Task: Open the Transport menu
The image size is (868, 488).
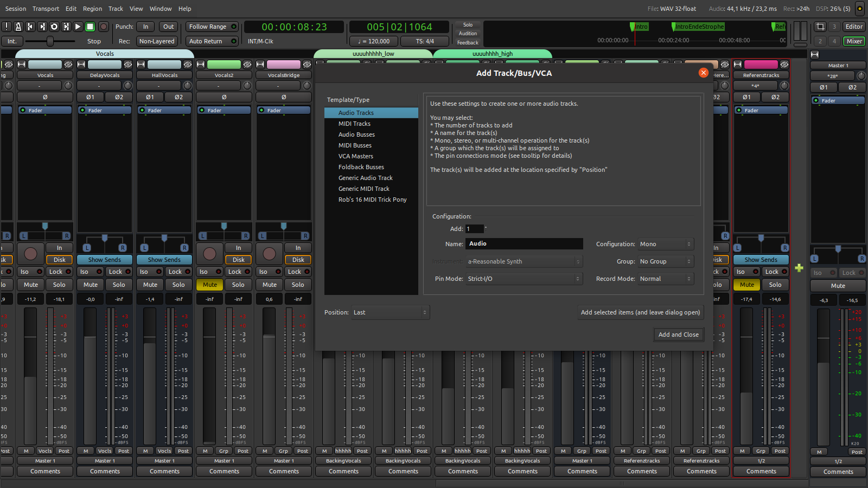Action: (46, 9)
